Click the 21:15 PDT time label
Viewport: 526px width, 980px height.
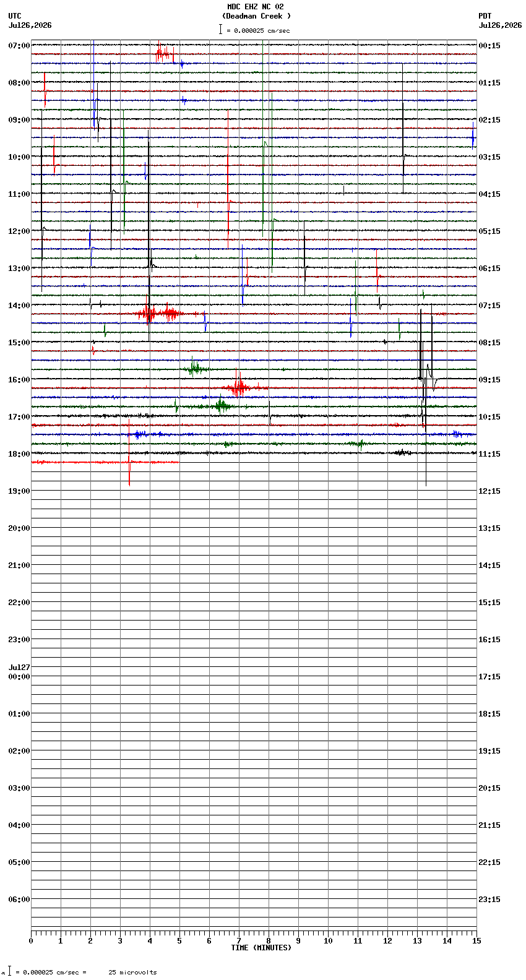(x=489, y=825)
